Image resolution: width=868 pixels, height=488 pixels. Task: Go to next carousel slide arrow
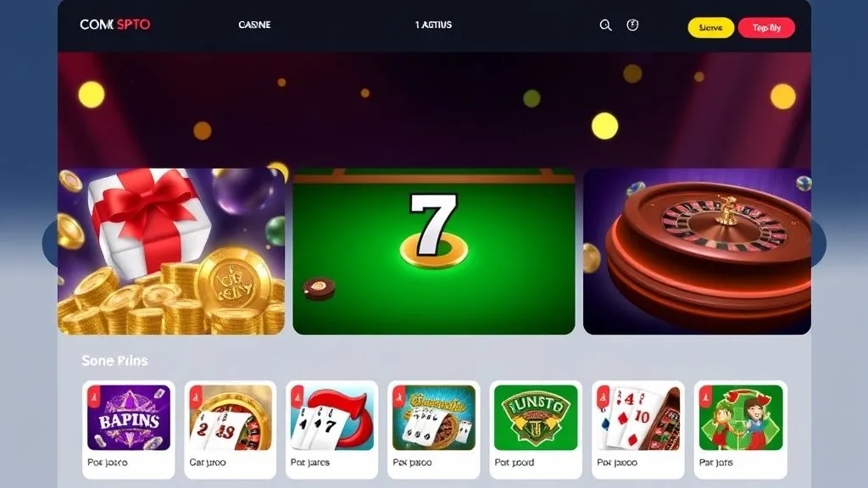tap(819, 243)
